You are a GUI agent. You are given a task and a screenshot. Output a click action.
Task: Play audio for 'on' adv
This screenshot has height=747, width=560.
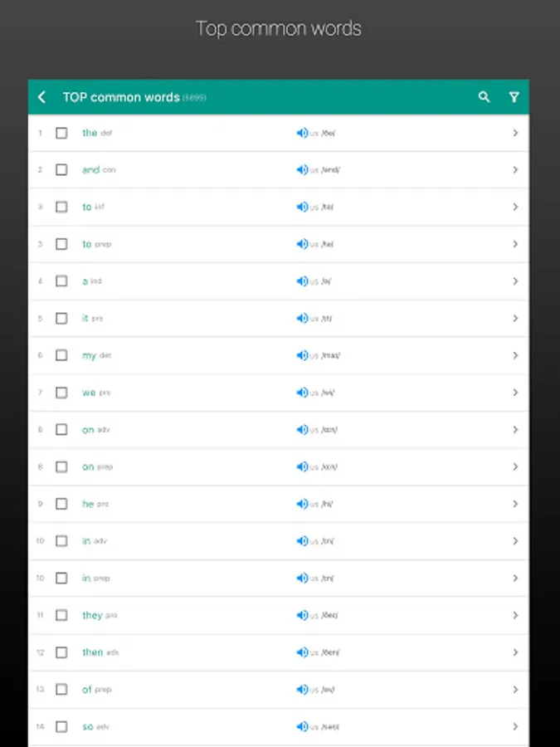(x=302, y=430)
